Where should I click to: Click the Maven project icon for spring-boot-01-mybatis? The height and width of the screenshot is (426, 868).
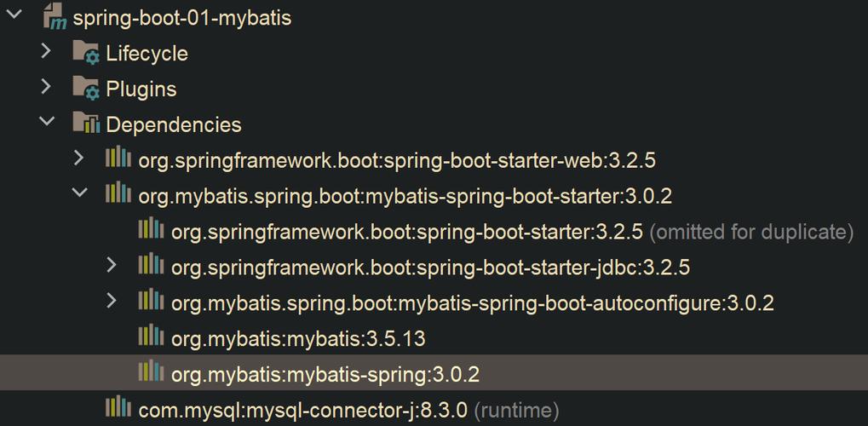click(54, 18)
